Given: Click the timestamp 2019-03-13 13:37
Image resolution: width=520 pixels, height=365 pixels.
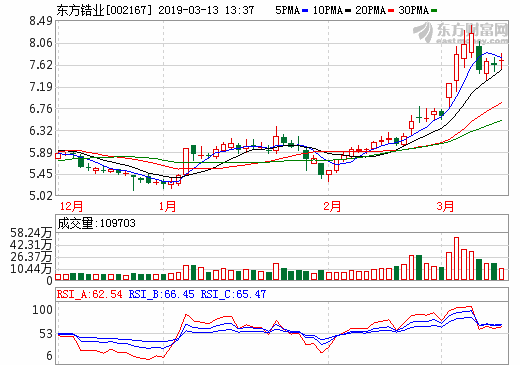Looking at the screenshot, I should (x=206, y=10).
